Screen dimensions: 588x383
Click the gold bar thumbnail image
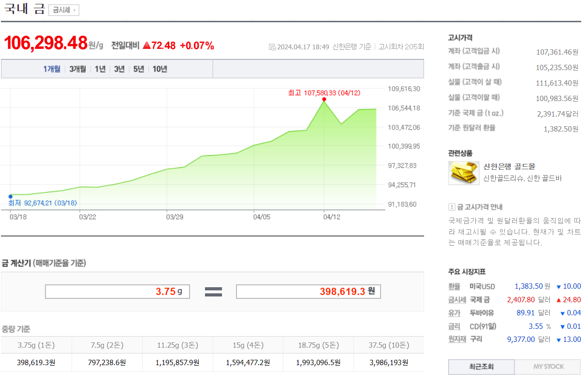464,173
